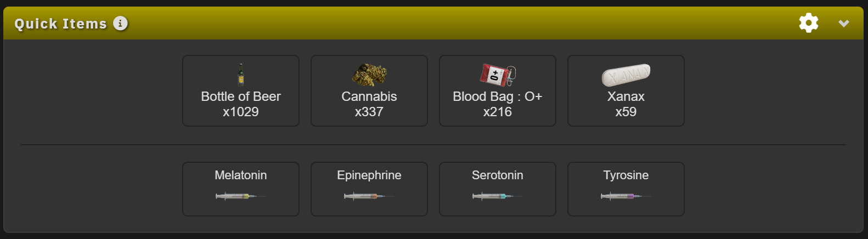Screen dimensions: 868x239
Task: Use Cannabis x337 quick item
Action: 369,104
